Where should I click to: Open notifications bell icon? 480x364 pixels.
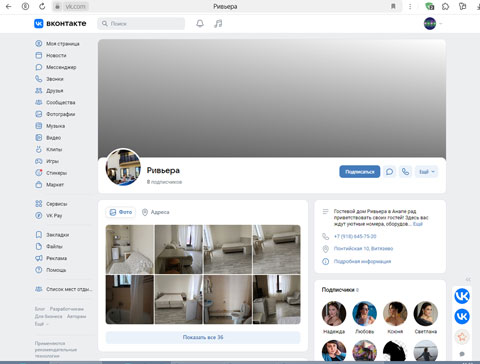coord(200,23)
